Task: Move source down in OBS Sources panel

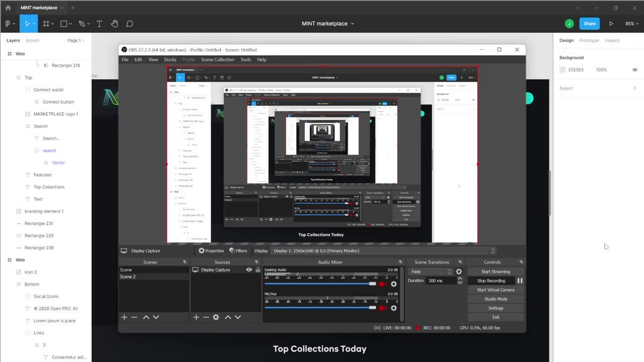Action: click(237, 317)
